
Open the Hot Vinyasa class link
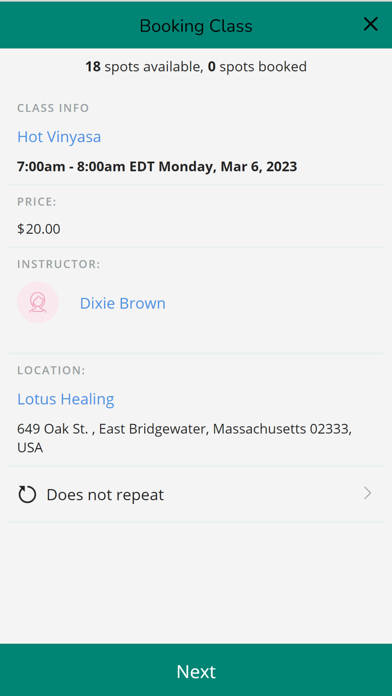coord(59,137)
